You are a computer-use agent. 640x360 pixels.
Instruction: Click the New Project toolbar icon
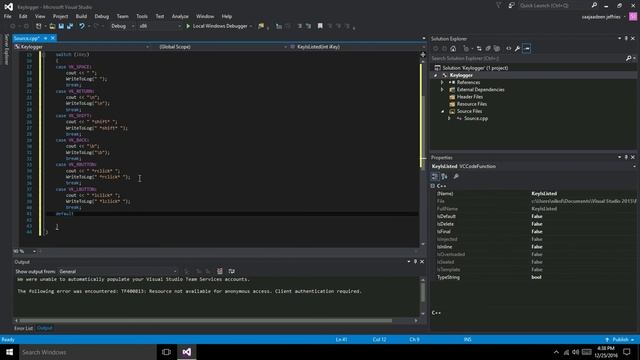tap(39, 26)
